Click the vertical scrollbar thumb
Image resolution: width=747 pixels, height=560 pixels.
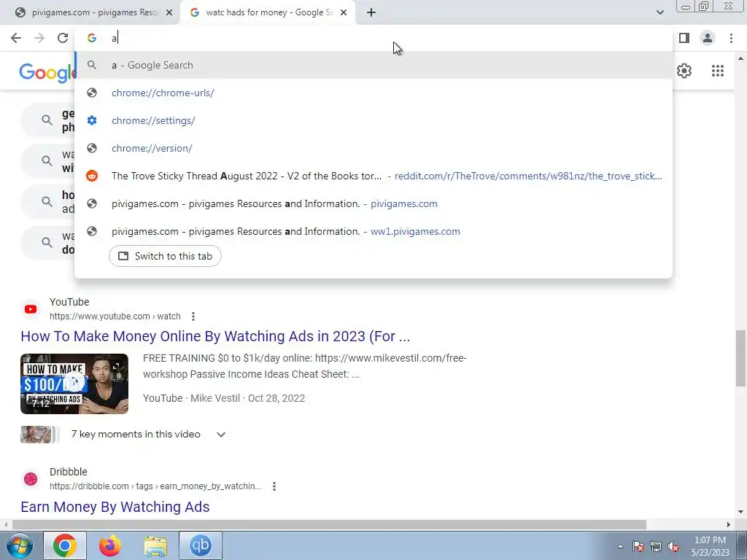pos(740,358)
